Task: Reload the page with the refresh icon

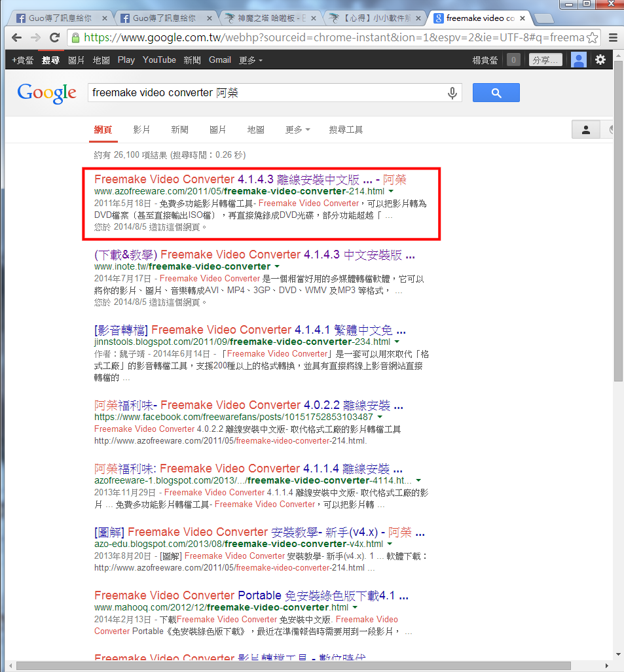Action: (x=55, y=37)
